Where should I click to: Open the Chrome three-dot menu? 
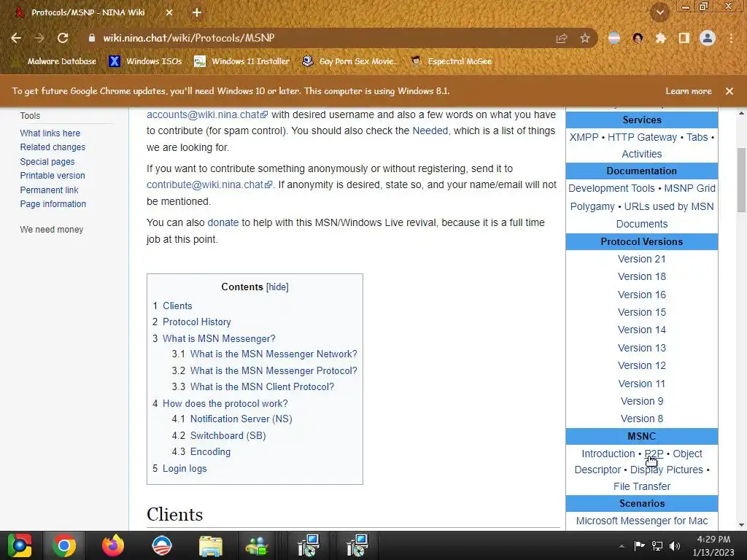coord(731,38)
